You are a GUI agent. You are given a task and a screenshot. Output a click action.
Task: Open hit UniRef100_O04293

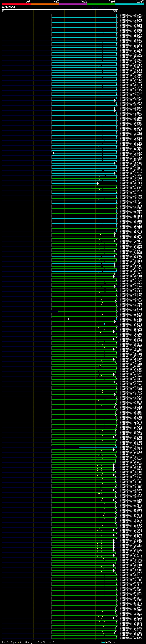tap(131, 25)
